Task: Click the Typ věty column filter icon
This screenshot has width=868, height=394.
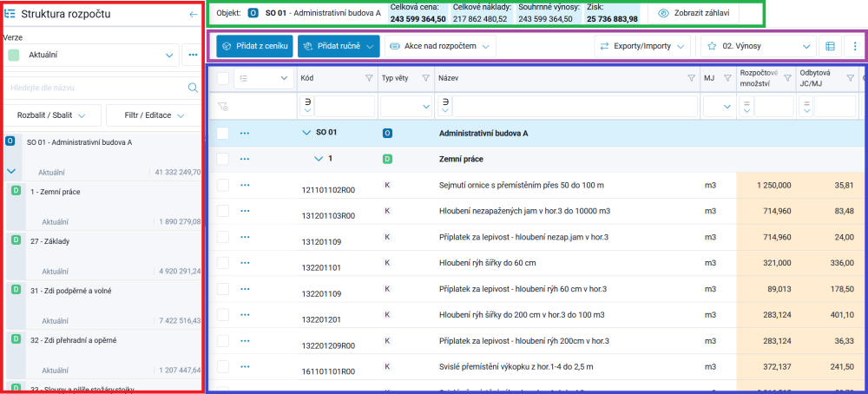Action: pyautogui.click(x=425, y=79)
